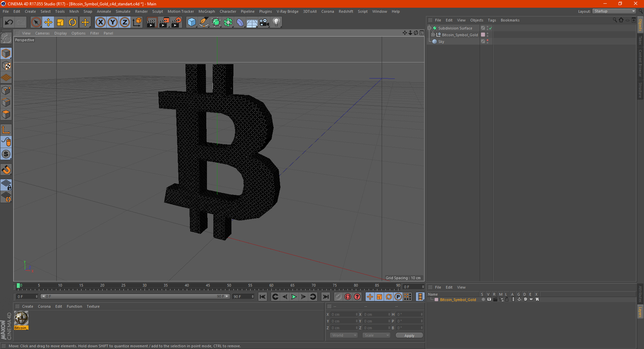Select the Live Selection tool
644x349 pixels.
click(36, 22)
